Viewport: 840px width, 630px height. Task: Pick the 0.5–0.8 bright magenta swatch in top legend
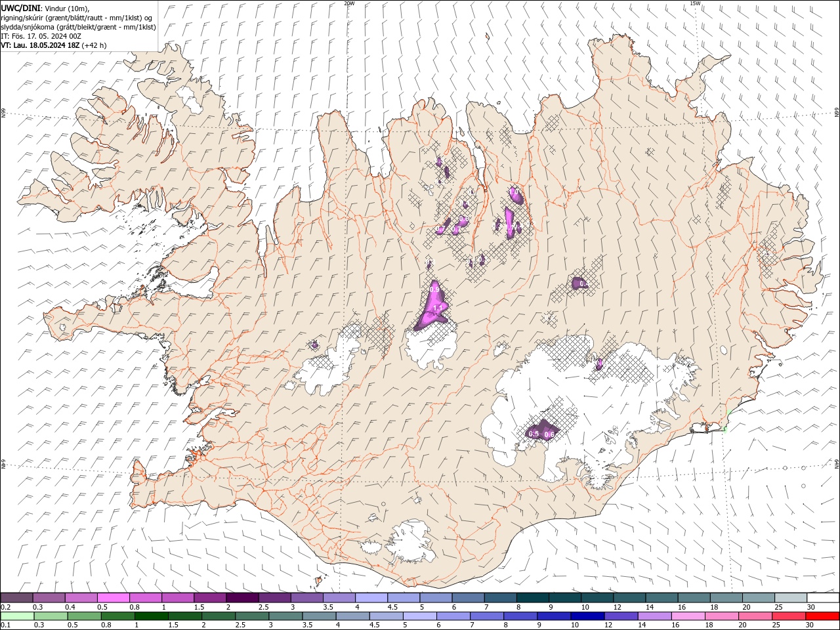click(x=113, y=598)
